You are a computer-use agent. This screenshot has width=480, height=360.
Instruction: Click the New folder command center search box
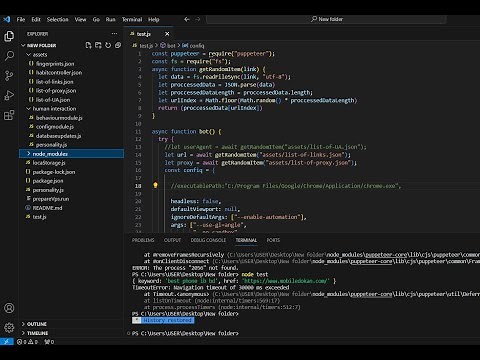tap(327, 19)
